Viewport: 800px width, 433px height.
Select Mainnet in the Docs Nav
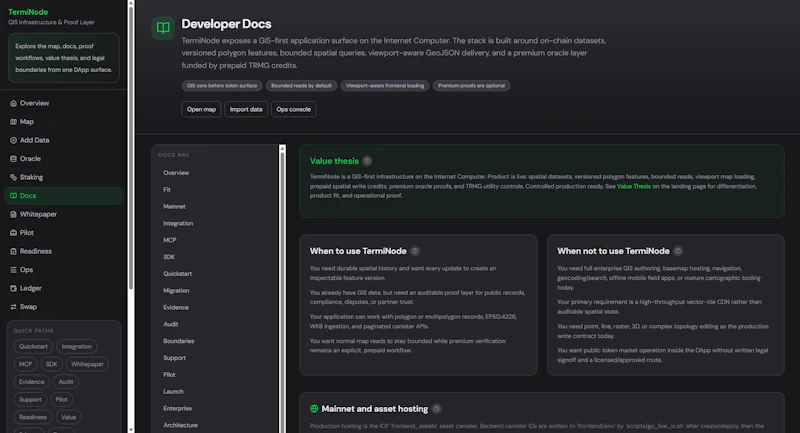pos(174,207)
